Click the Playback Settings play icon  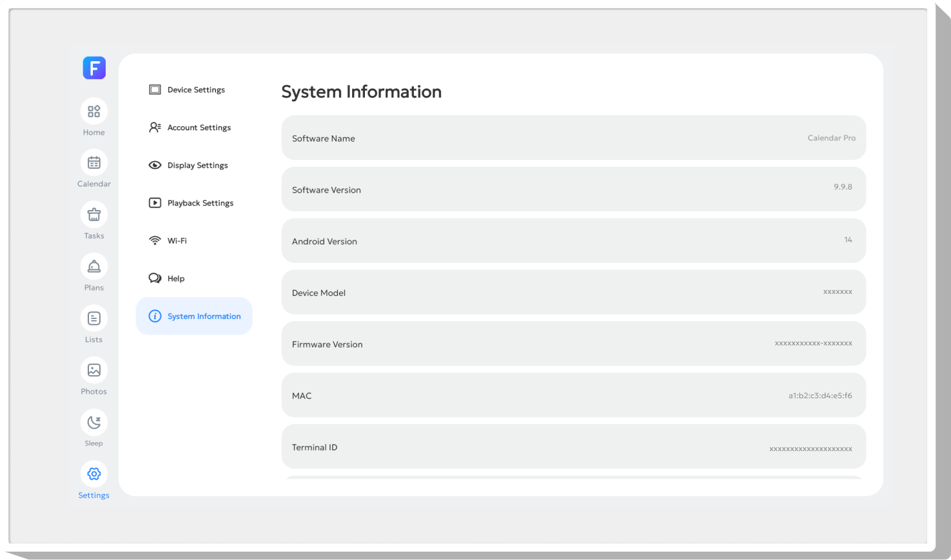[x=155, y=203]
